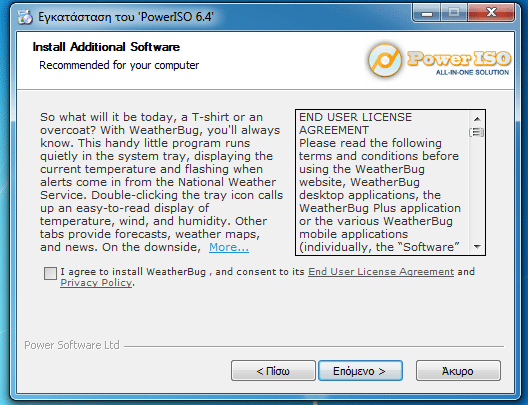The width and height of the screenshot is (528, 405).
Task: Click the license agreement scrollbar thumb
Action: (477, 132)
